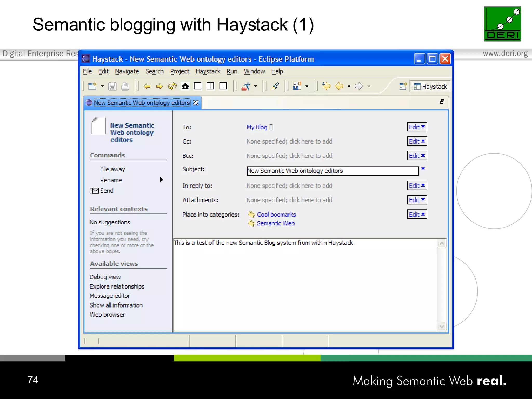The width and height of the screenshot is (532, 399).
Task: Click the Print toolbar icon
Action: point(125,86)
